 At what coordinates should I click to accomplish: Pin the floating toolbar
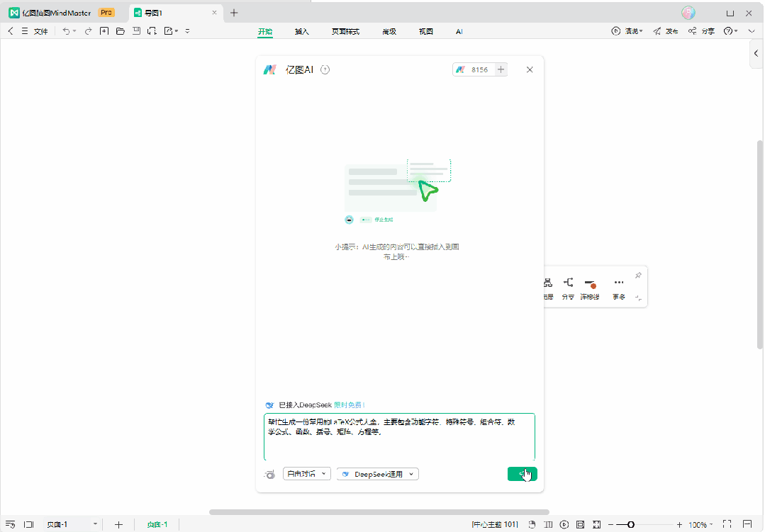click(638, 276)
